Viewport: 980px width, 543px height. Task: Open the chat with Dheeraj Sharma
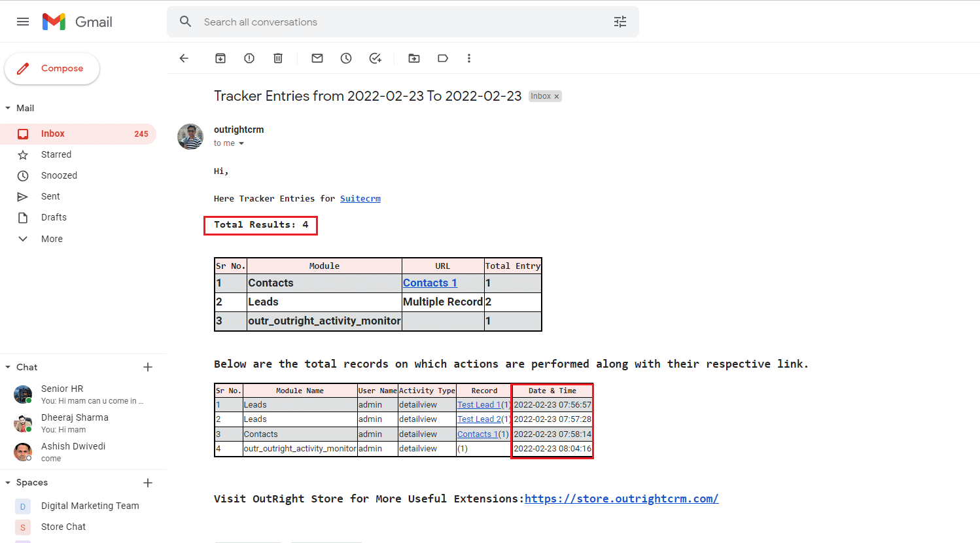click(x=83, y=423)
